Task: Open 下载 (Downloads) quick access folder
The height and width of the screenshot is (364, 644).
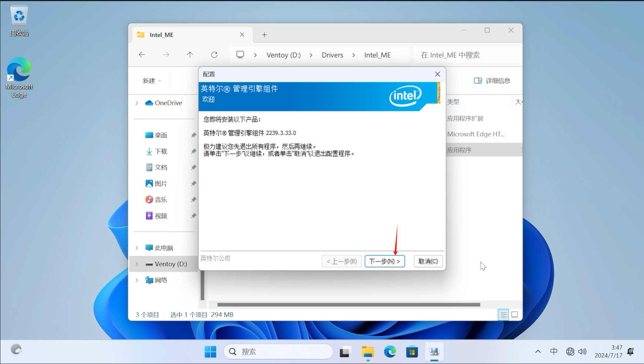Action: tap(156, 151)
